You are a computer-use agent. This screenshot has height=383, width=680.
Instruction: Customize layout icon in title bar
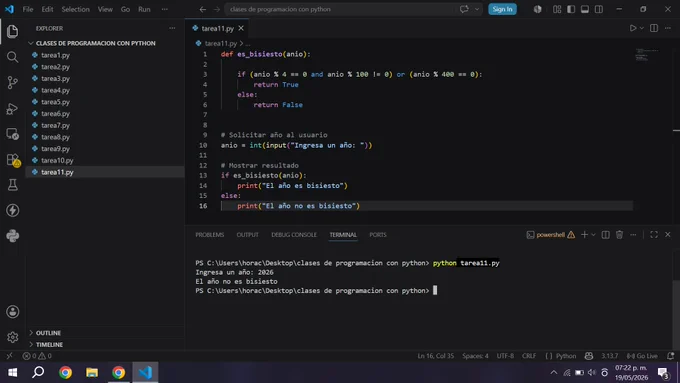tap(557, 9)
